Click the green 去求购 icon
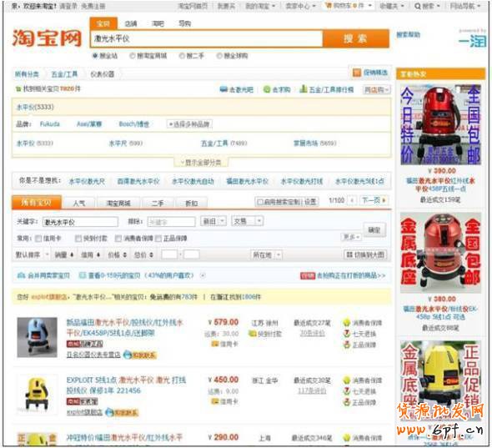The height and width of the screenshot is (448, 492). (267, 89)
